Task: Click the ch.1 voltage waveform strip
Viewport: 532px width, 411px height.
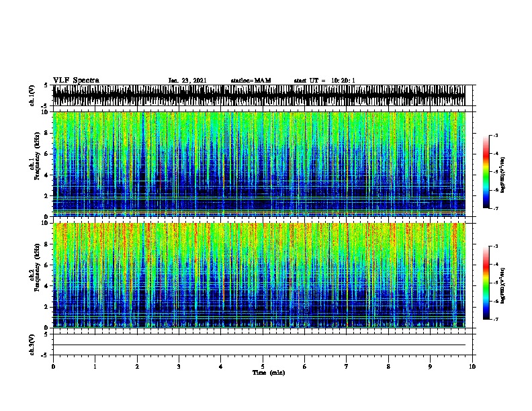Action: [x=259, y=95]
